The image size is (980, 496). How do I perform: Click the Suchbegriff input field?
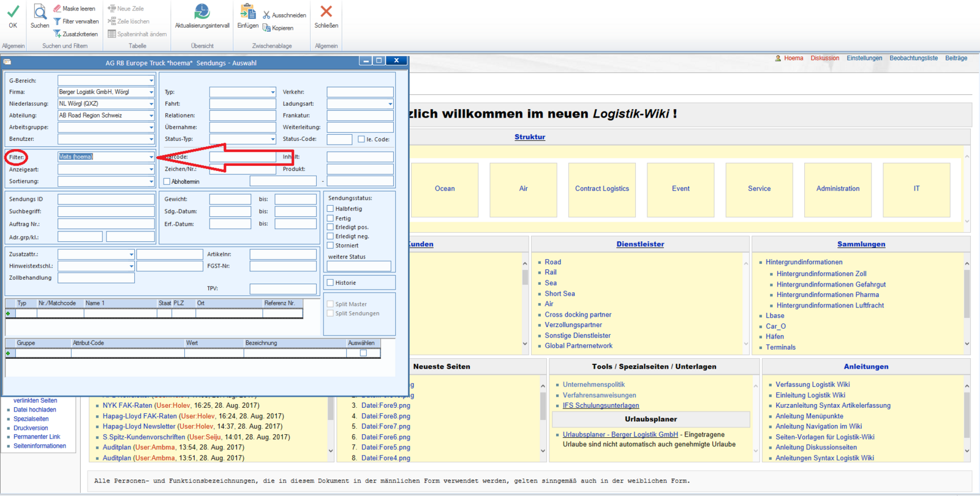[106, 211]
